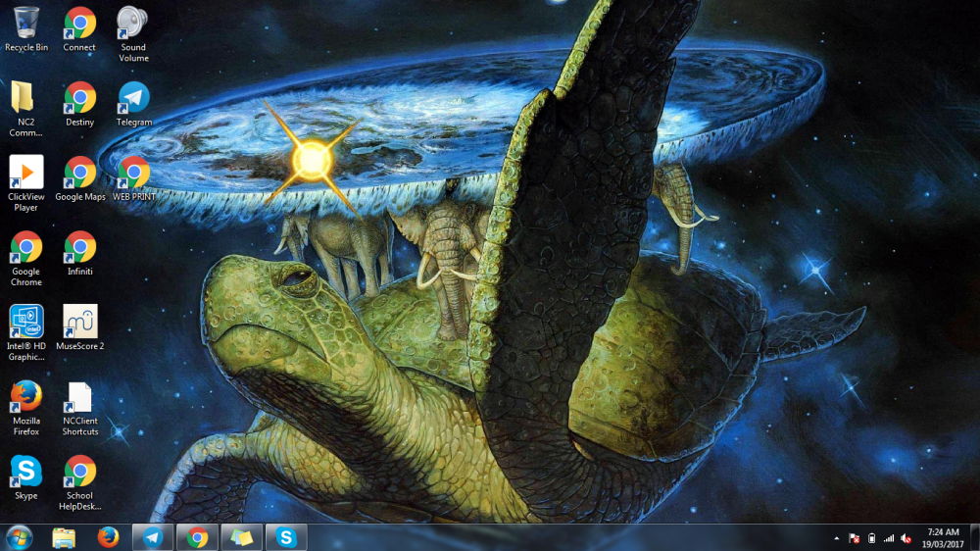The image size is (980, 551).
Task: Click the muted speaker volume tray icon
Action: 906,538
